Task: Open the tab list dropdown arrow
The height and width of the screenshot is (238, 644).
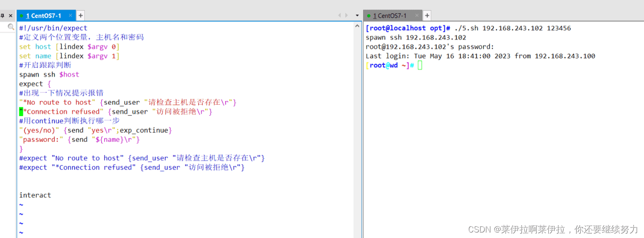Action: pos(357,16)
